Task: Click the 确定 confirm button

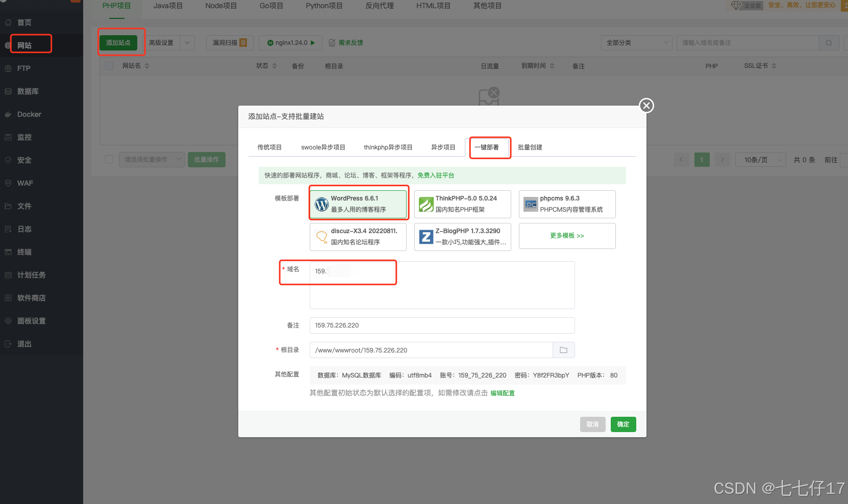Action: (623, 424)
